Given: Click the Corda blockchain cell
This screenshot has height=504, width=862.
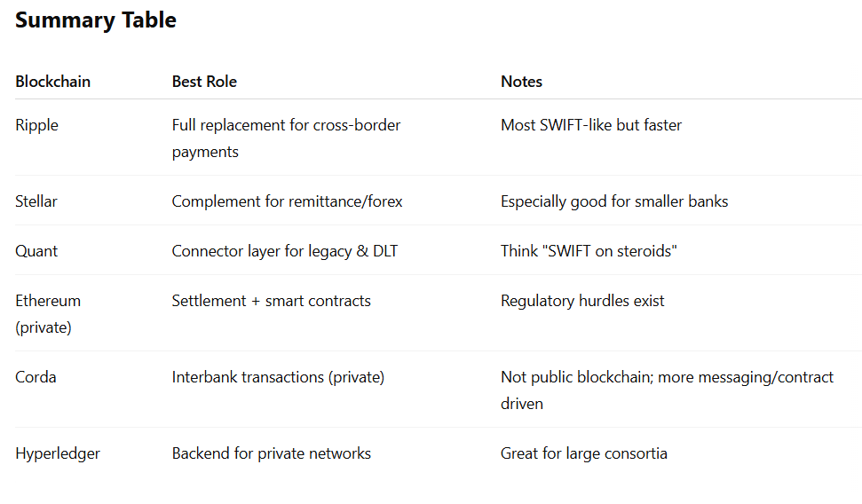Looking at the screenshot, I should click(x=36, y=377).
